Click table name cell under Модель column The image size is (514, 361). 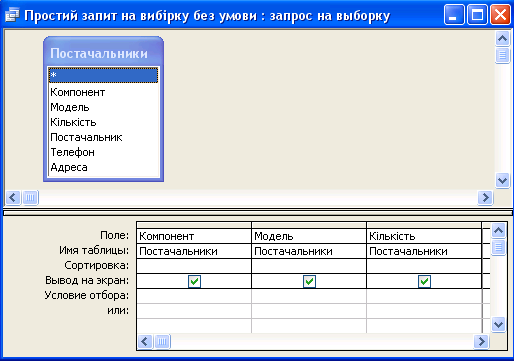[x=309, y=251]
